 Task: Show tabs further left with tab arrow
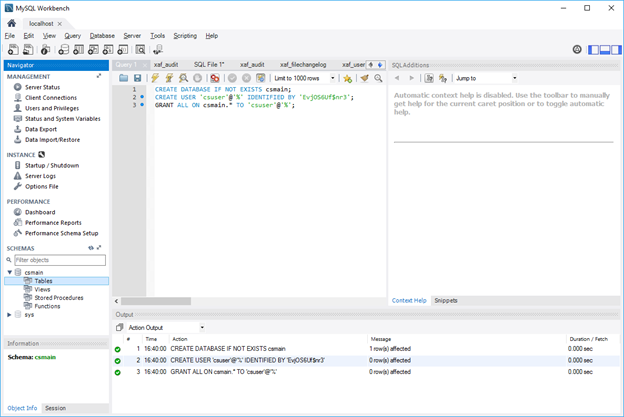click(x=371, y=64)
